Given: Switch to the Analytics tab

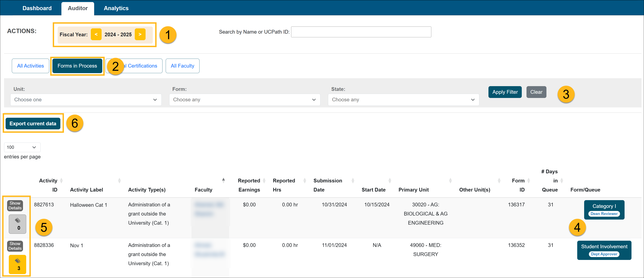Looking at the screenshot, I should pyautogui.click(x=116, y=8).
